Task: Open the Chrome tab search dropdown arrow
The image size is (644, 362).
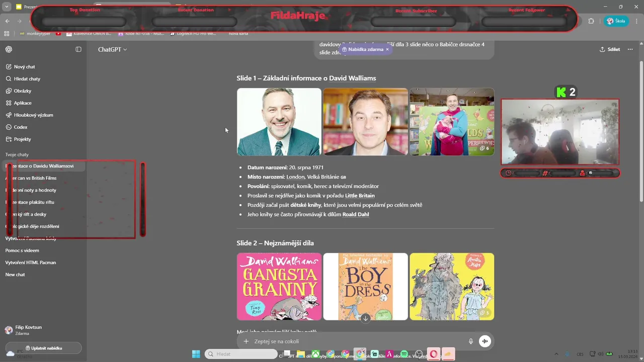Action: (x=7, y=7)
